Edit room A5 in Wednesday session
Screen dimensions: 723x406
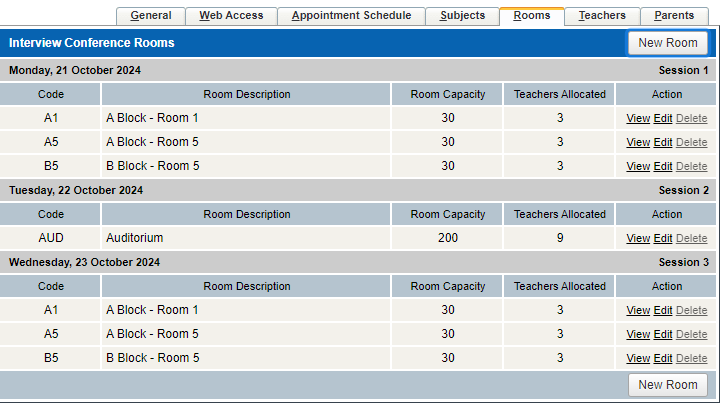[663, 334]
